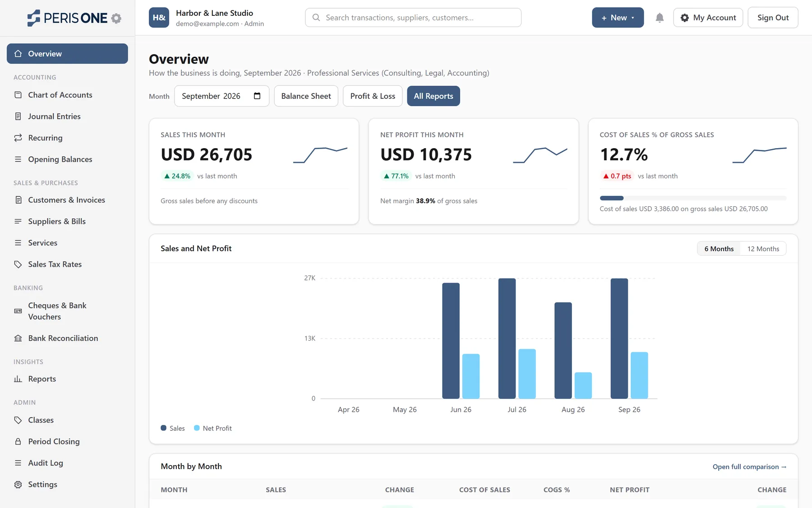812x508 pixels.
Task: Open the September 2026 month selector
Action: (221, 96)
